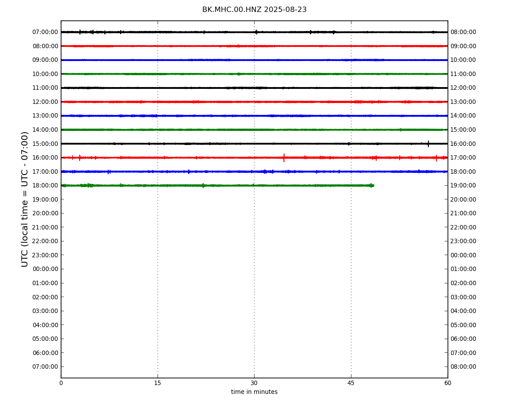Click right-axis label 00:00:00
This screenshot has width=509, height=420.
tap(463, 255)
